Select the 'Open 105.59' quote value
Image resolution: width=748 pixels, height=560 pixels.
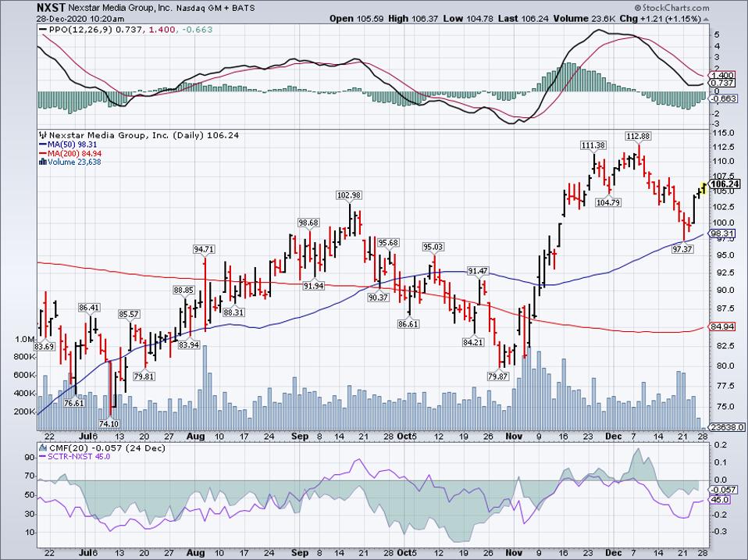tap(358, 19)
